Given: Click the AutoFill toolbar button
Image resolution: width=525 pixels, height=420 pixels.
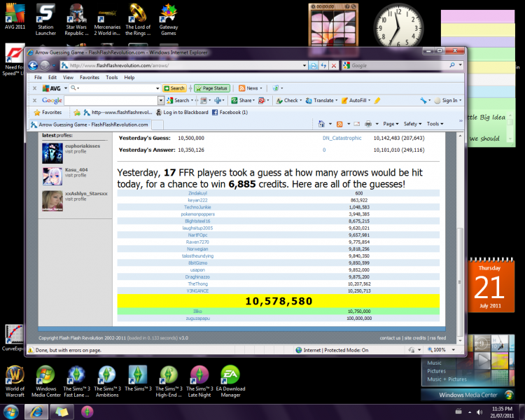Looking at the screenshot, I should point(356,101).
